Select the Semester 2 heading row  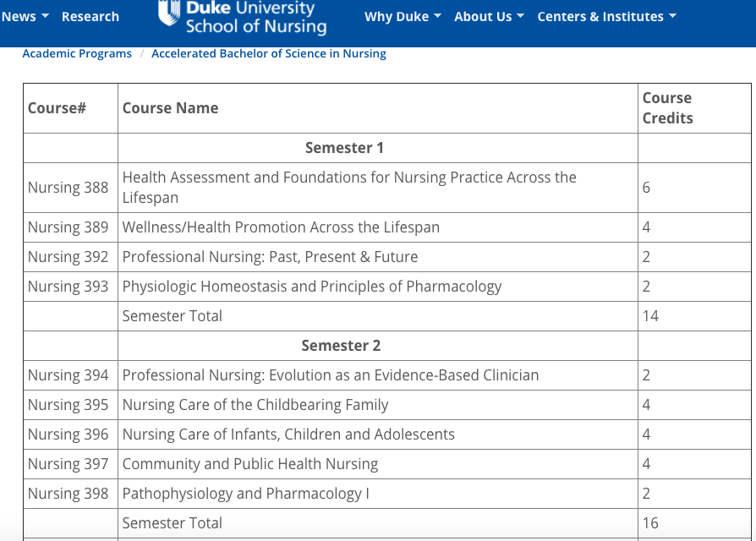pyautogui.click(x=341, y=346)
